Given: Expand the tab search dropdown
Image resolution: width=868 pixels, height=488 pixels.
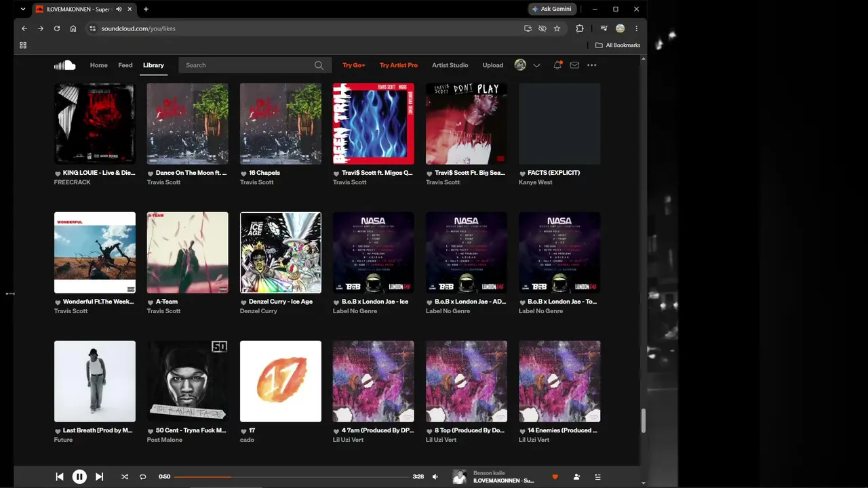Looking at the screenshot, I should [x=22, y=9].
